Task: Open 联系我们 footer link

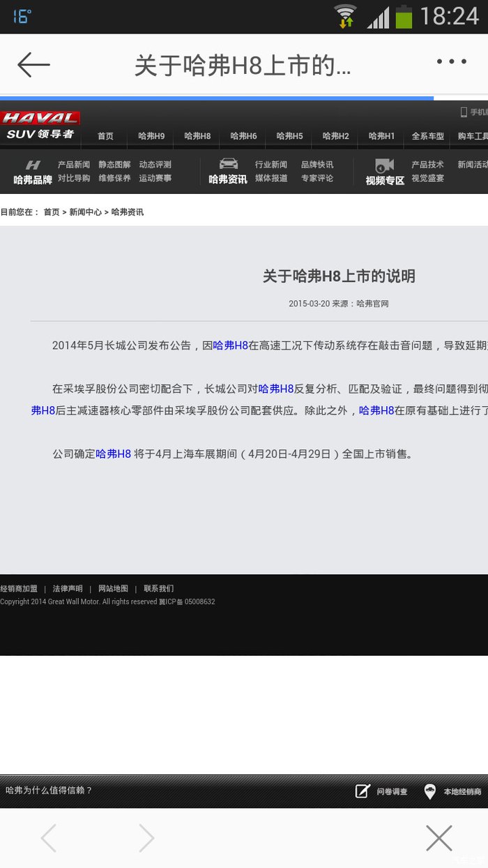Action: [159, 589]
